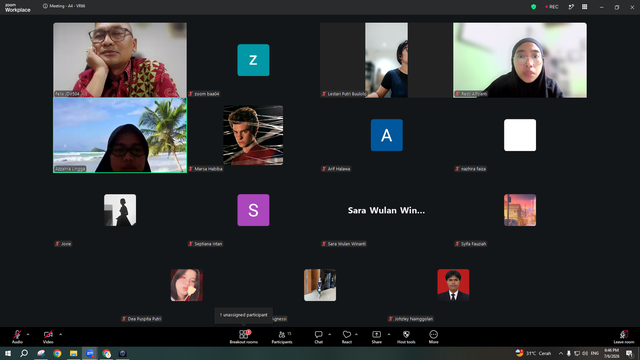Screen dimensions: 640x360
Task: Open the More options menu
Action: (x=433, y=337)
